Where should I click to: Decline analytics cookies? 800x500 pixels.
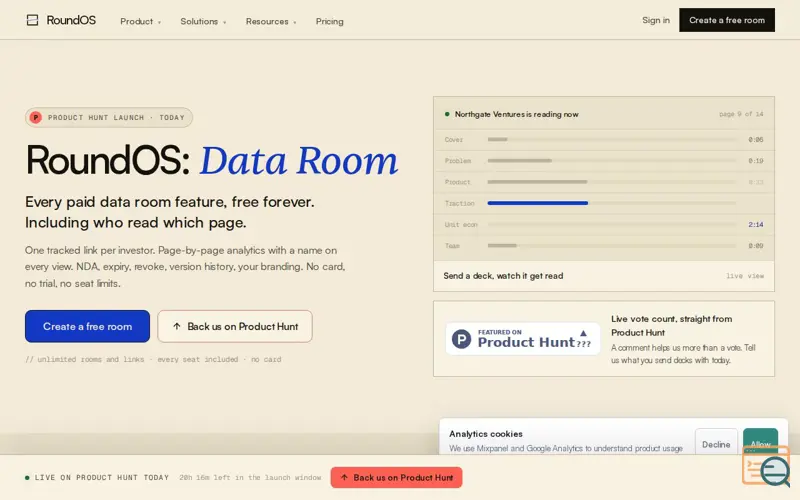(716, 444)
